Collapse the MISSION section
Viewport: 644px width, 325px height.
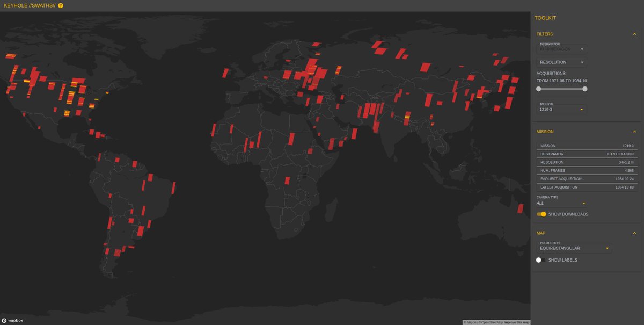tap(634, 131)
